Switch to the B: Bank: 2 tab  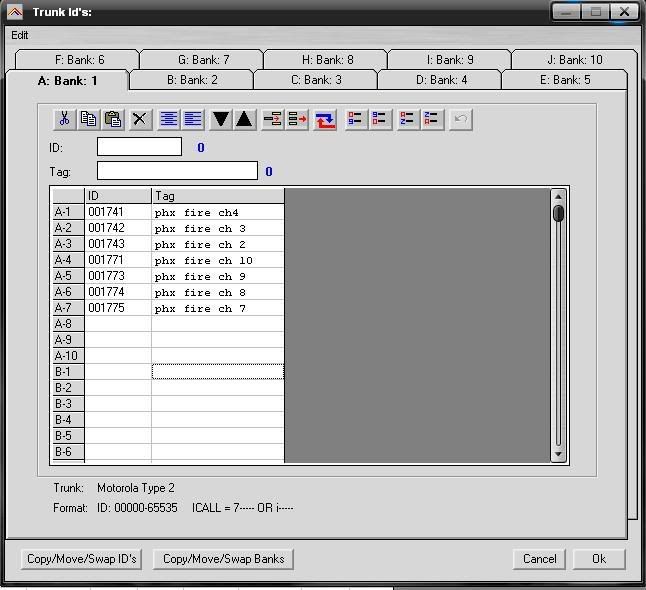click(x=192, y=80)
